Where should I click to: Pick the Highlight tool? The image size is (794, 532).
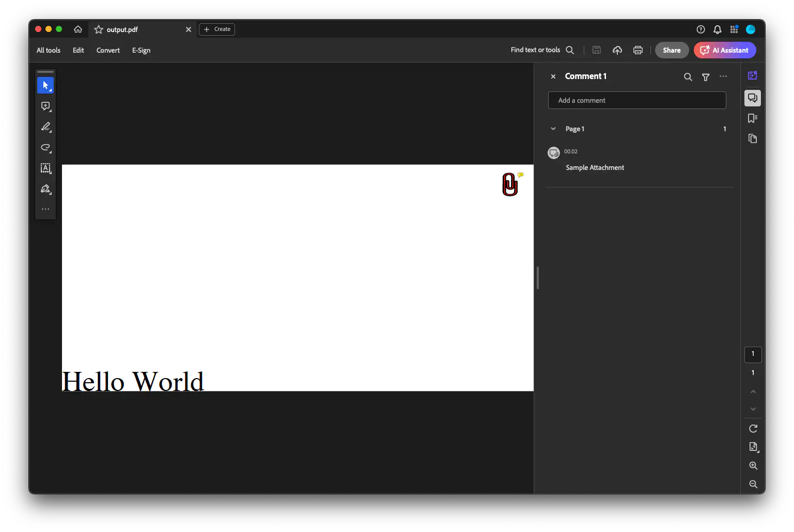pyautogui.click(x=45, y=127)
